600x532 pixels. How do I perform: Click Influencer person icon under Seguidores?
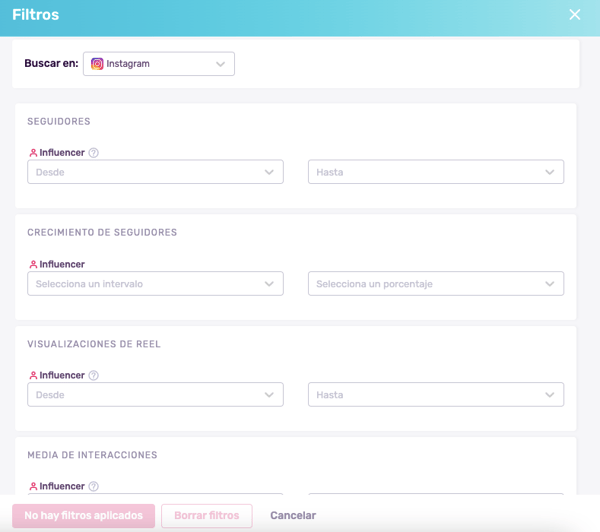(33, 153)
